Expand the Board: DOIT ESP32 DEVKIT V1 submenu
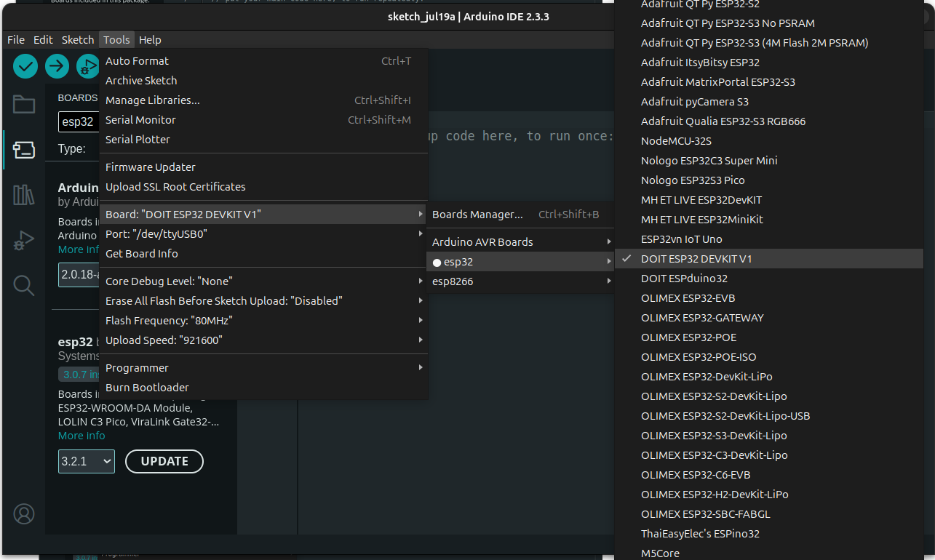935x560 pixels. 263,215
